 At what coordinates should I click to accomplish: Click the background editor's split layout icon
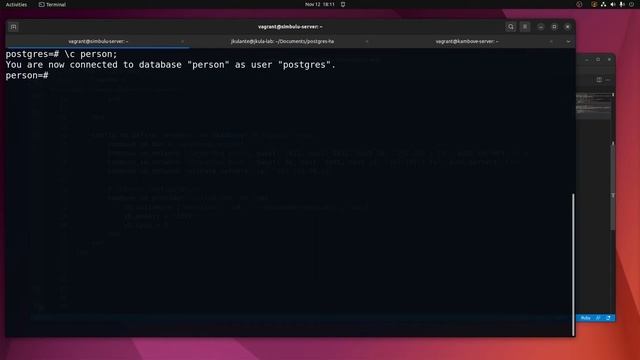tap(599, 80)
